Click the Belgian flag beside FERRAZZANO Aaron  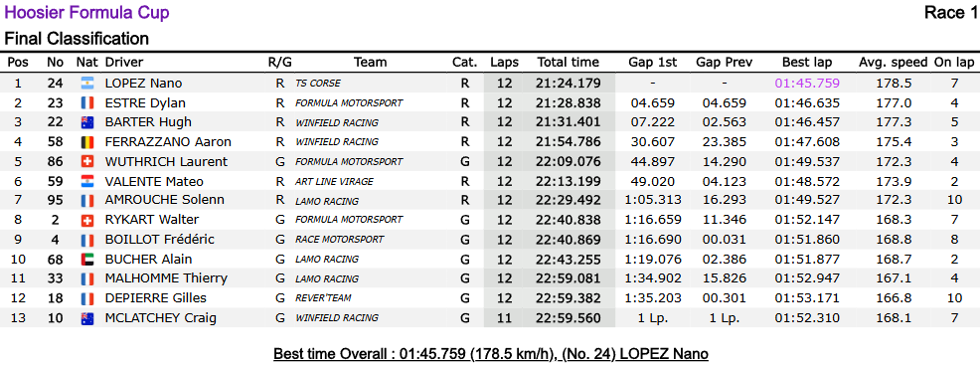click(x=86, y=142)
